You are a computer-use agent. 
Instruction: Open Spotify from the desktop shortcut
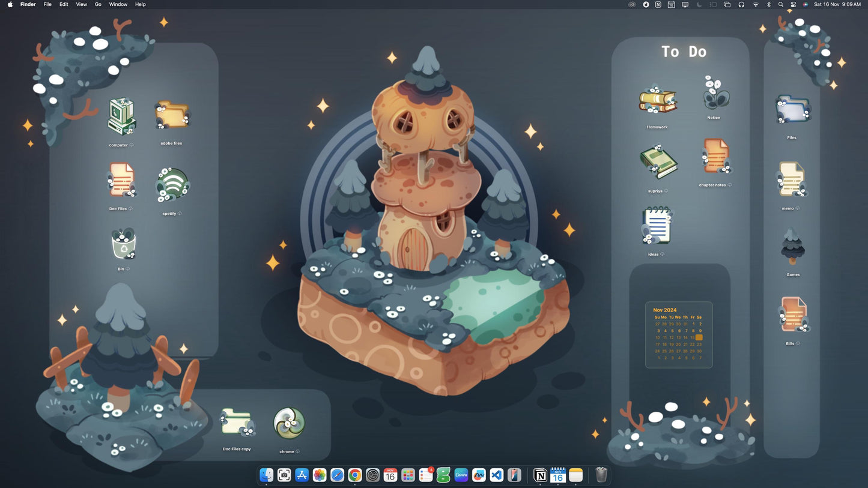172,184
